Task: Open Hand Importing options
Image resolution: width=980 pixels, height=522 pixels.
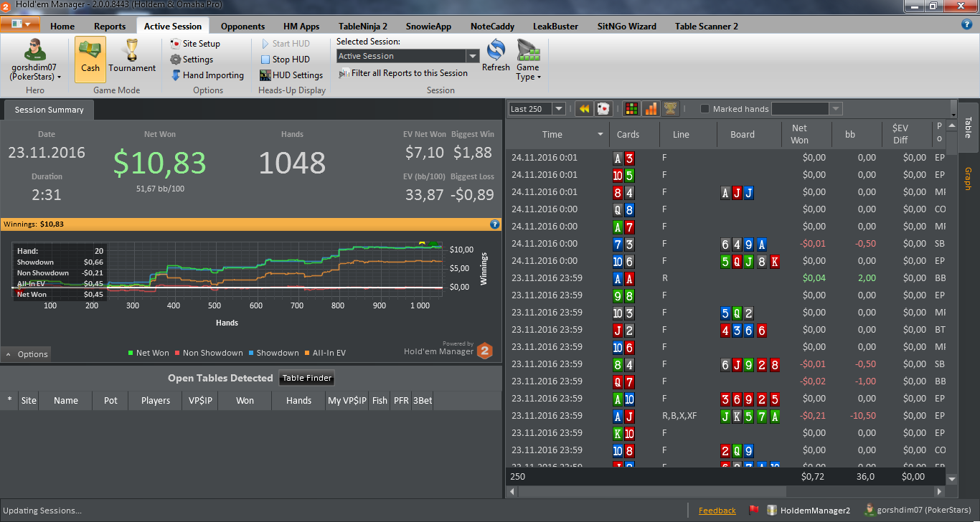Action: point(207,75)
